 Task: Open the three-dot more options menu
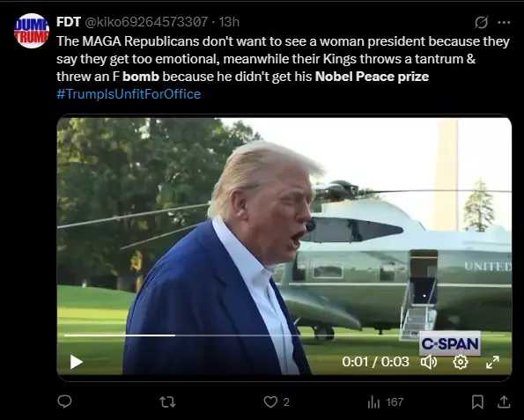point(504,22)
